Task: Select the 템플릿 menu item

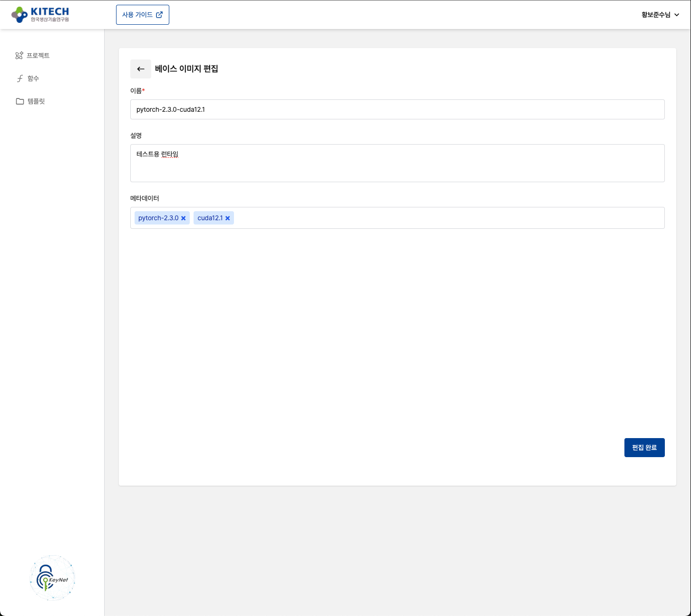Action: tap(36, 101)
